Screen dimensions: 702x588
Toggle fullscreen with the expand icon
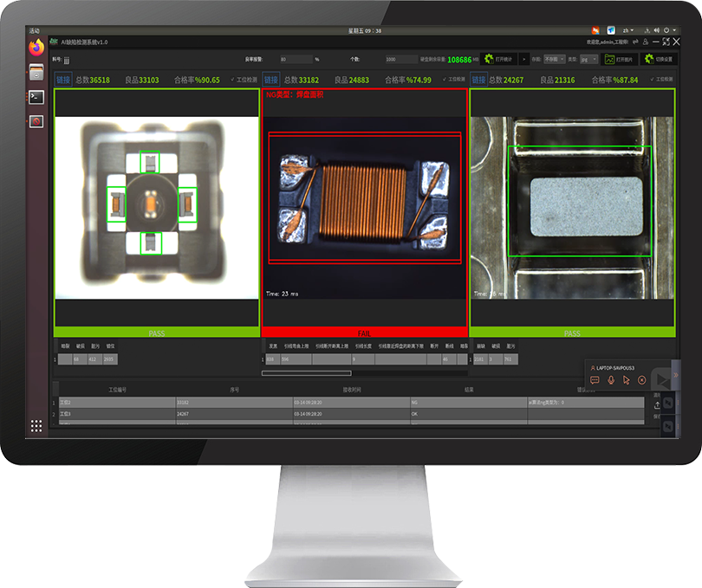tap(666, 42)
